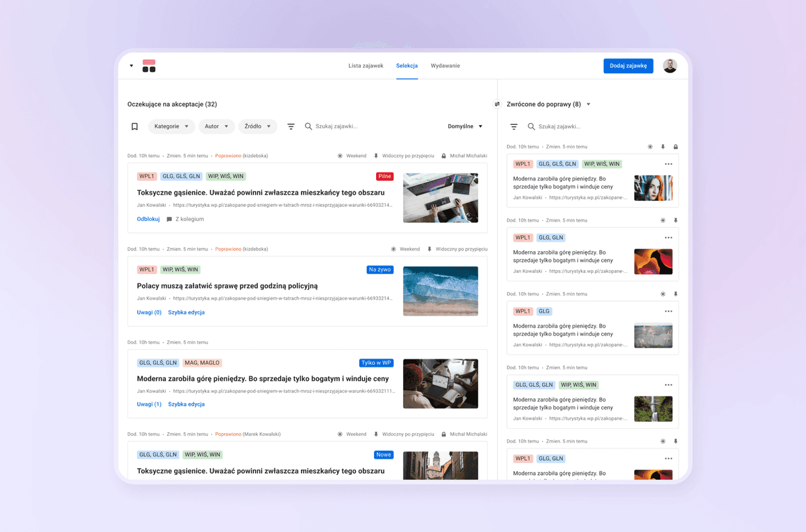The height and width of the screenshot is (532, 806).
Task: Click WPL1 tag on Toksyczne gąsienice first card
Action: point(147,177)
